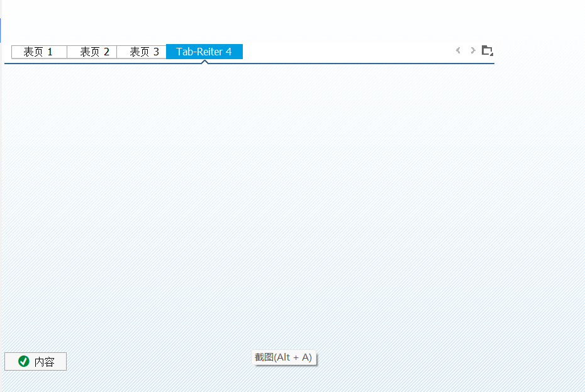Click the tab strip header bar
The image size is (585, 392).
click(x=346, y=52)
